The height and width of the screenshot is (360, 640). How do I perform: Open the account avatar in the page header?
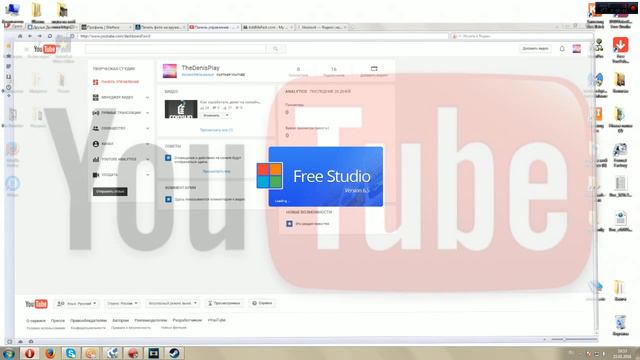pyautogui.click(x=576, y=49)
